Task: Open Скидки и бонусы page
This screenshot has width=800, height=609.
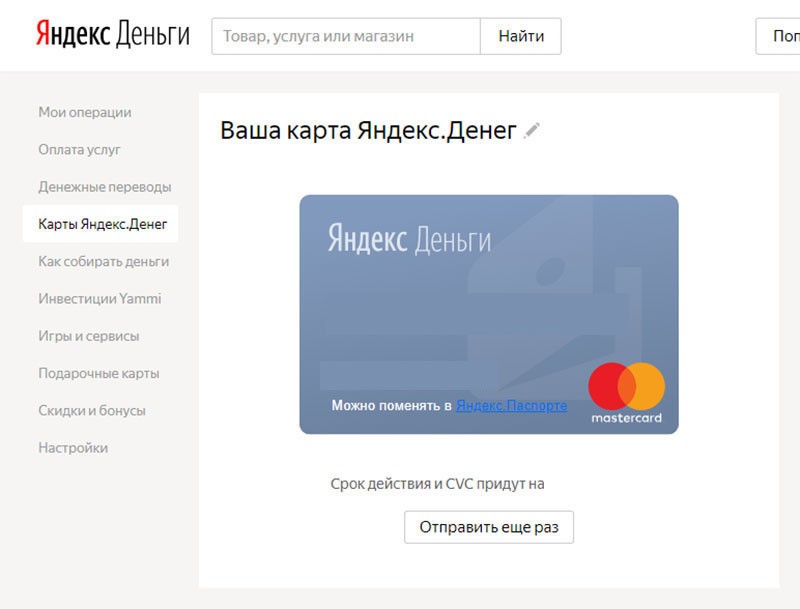Action: tap(92, 410)
